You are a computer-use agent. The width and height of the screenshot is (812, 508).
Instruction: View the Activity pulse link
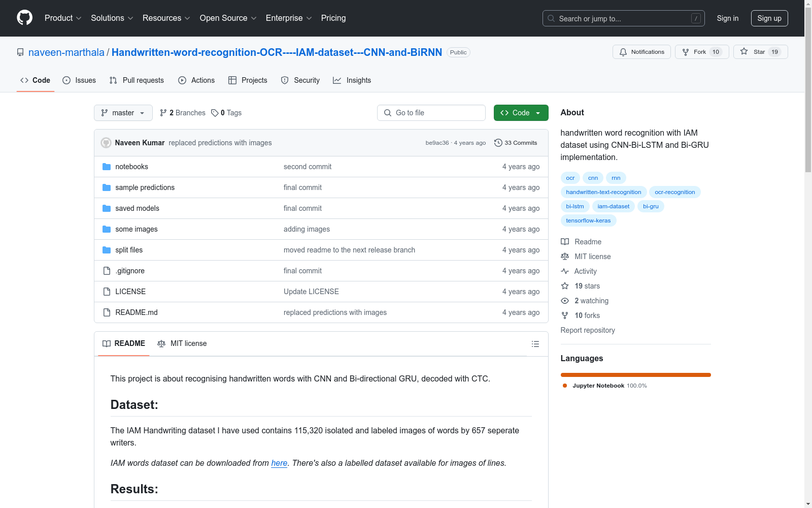point(585,271)
